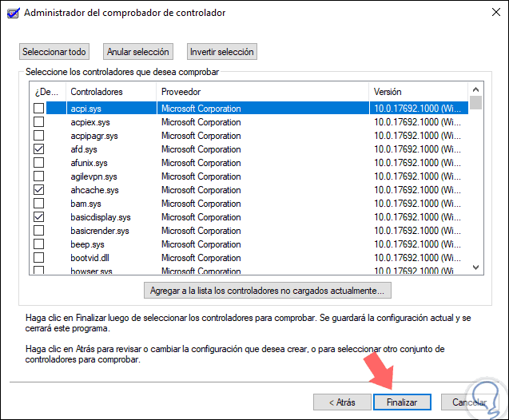Uncheck the ahcache.sys checkbox

[39, 190]
